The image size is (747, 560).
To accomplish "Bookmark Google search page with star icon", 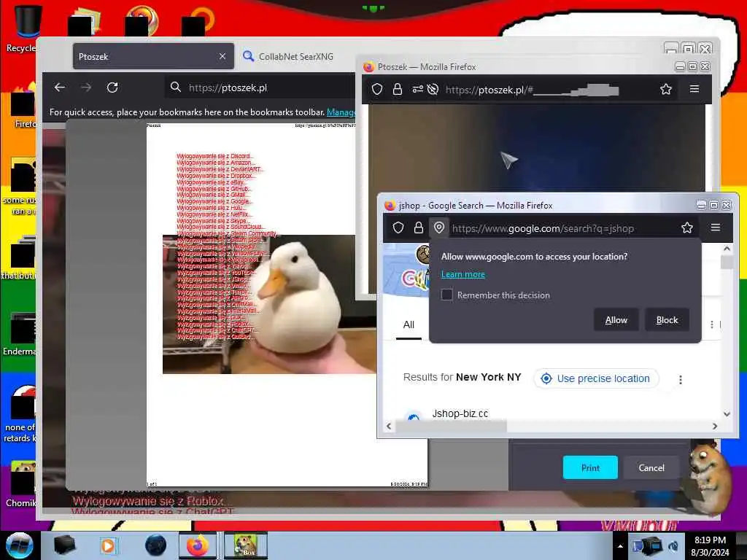I will tap(687, 228).
